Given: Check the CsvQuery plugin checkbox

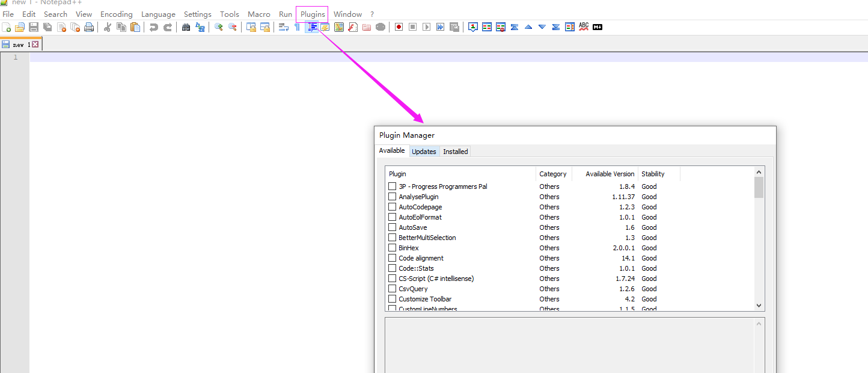Looking at the screenshot, I should (393, 289).
